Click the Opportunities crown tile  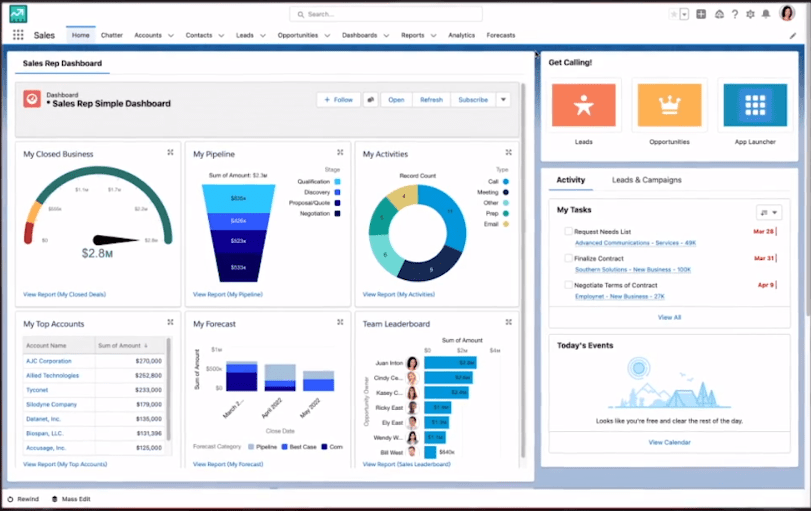click(669, 105)
